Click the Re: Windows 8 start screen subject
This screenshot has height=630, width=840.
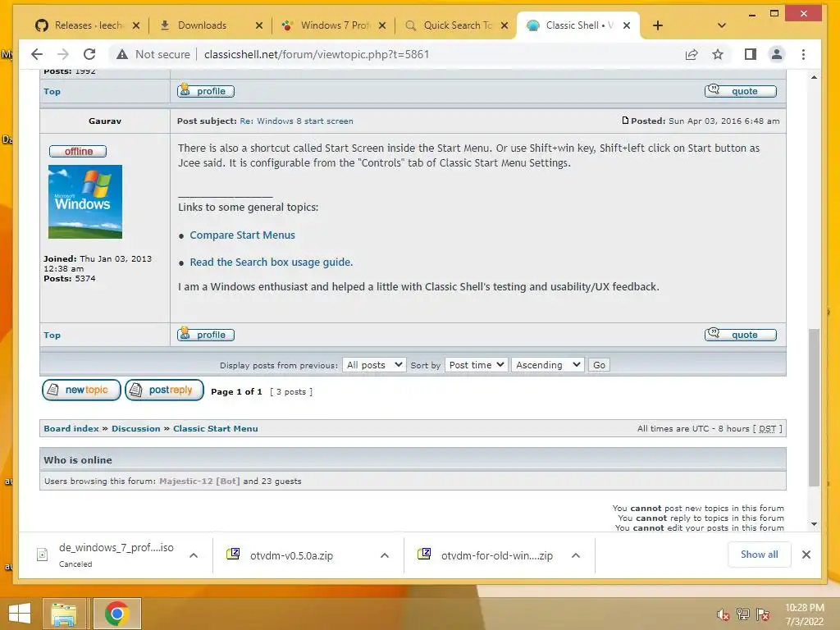(x=296, y=121)
